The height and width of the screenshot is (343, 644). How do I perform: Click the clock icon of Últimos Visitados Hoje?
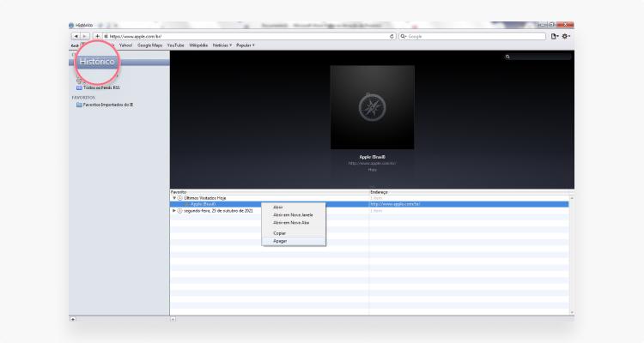(x=180, y=198)
